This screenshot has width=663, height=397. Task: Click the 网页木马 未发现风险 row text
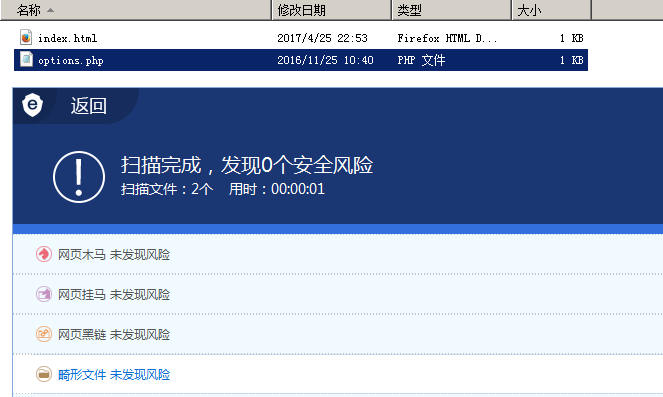point(114,255)
